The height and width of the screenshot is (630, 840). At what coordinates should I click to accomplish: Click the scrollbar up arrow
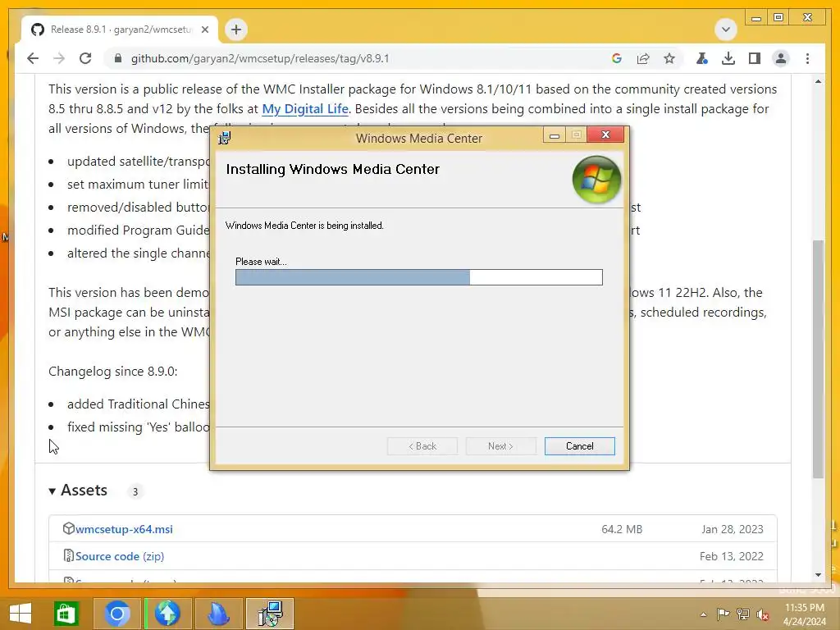coord(818,81)
